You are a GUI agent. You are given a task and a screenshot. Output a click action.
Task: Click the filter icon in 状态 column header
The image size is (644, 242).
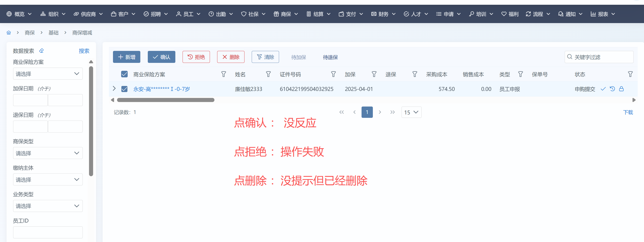pos(630,74)
